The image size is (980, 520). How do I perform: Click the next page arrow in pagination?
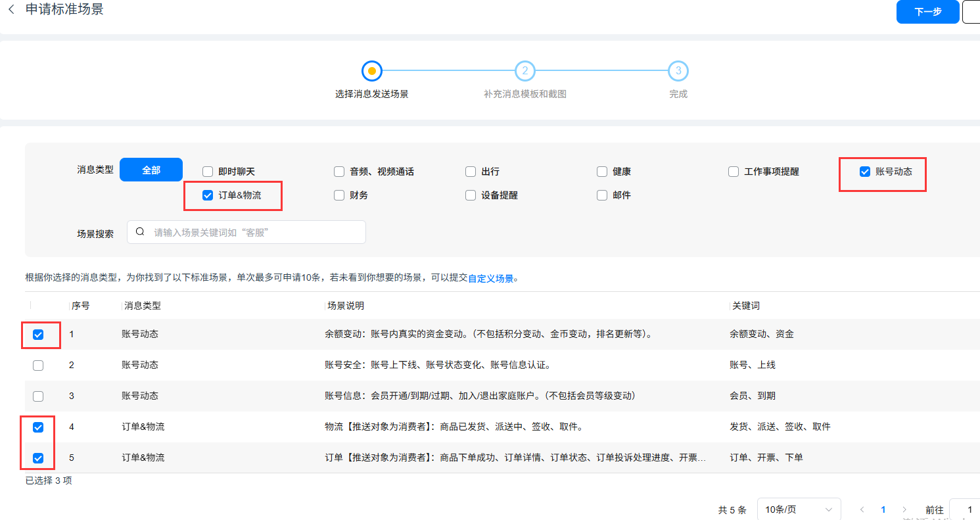(904, 509)
